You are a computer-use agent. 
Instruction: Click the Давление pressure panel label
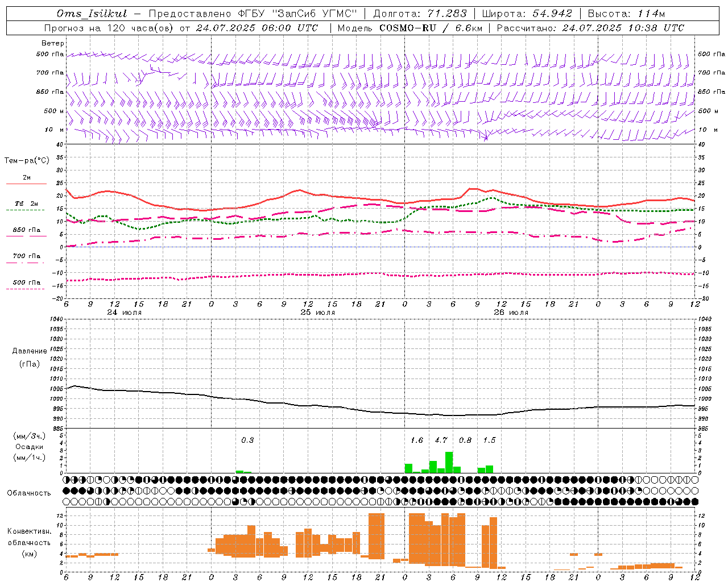click(30, 351)
